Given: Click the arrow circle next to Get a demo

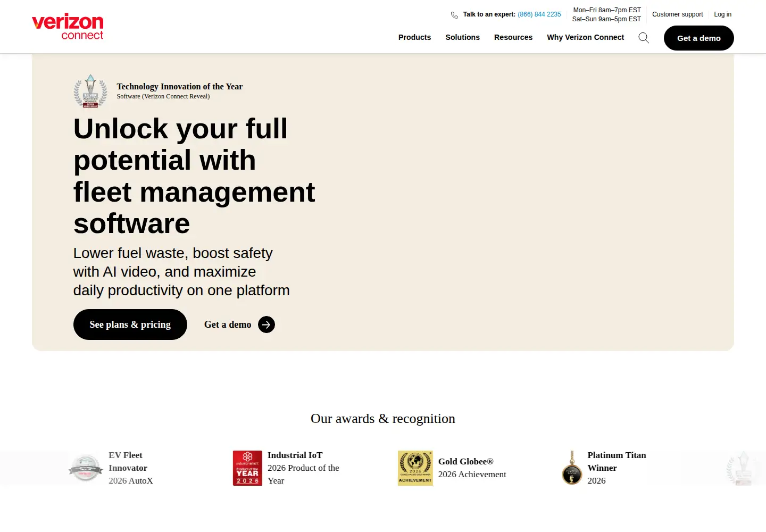Looking at the screenshot, I should click(x=267, y=325).
